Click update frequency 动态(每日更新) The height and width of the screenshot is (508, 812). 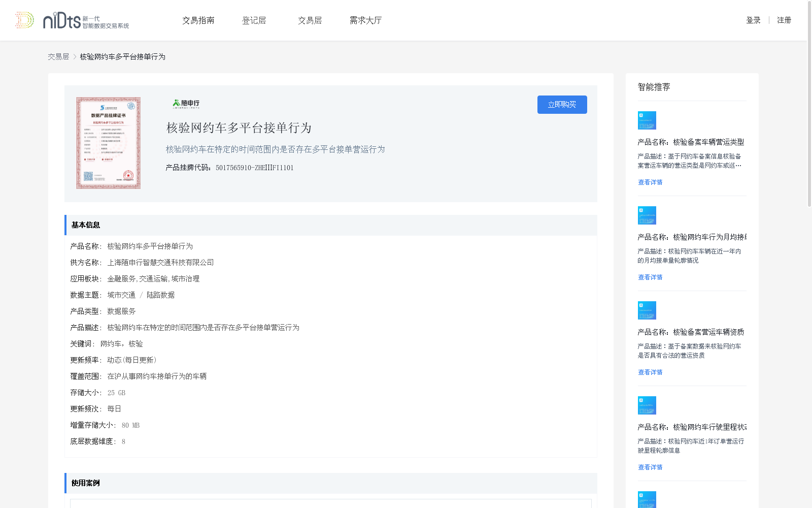[132, 360]
